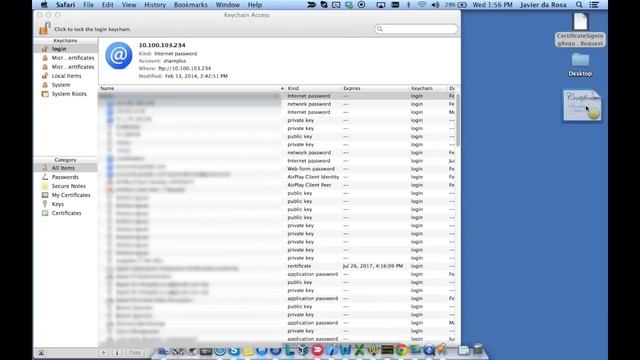Open Notification Center icon in menu bar
Screen dimensions: 640x360
[594, 5]
